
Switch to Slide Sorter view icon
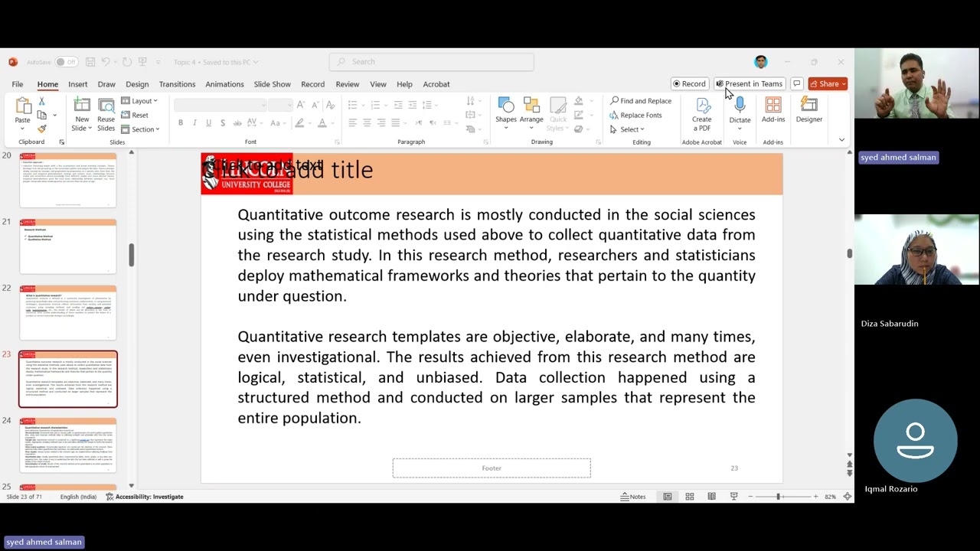pyautogui.click(x=690, y=497)
